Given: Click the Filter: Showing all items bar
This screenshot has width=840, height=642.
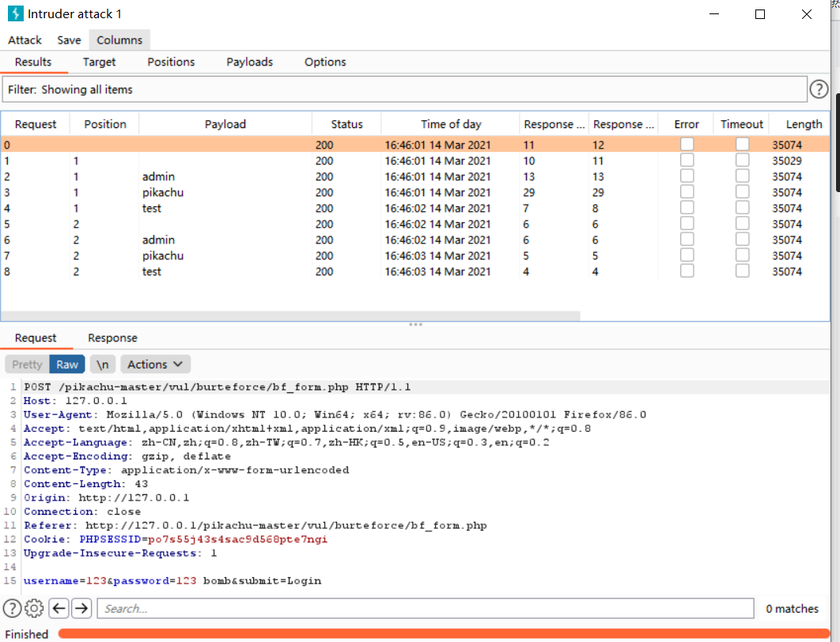Looking at the screenshot, I should (404, 89).
